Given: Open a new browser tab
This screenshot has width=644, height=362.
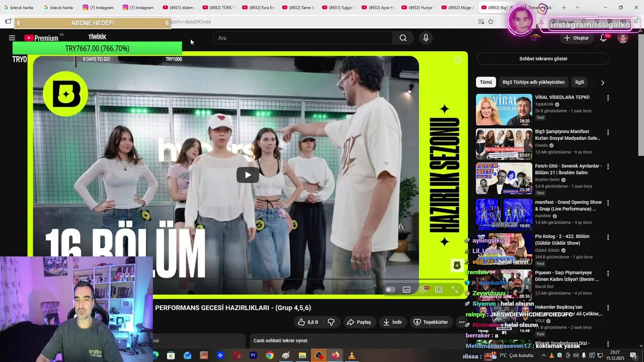Looking at the screenshot, I should click(x=564, y=8).
